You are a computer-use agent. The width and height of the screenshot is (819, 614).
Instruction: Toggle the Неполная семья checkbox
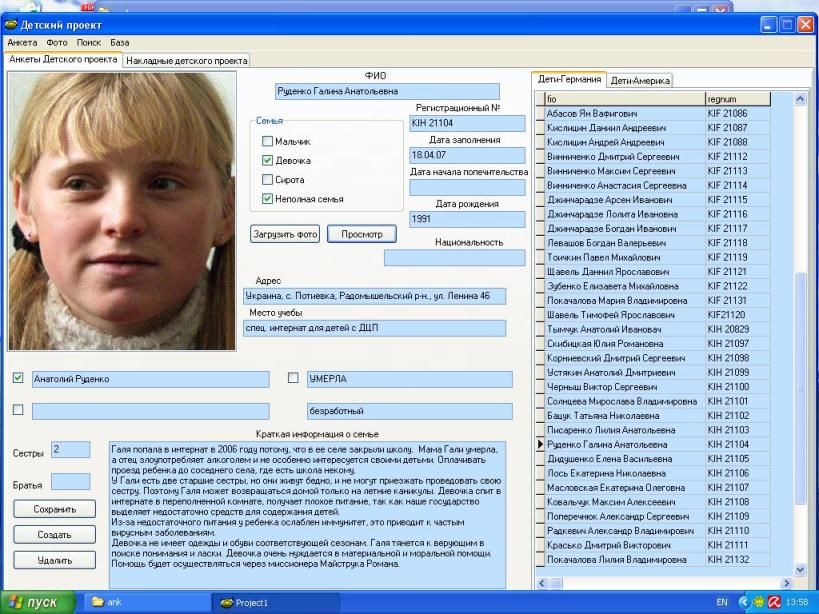point(267,199)
